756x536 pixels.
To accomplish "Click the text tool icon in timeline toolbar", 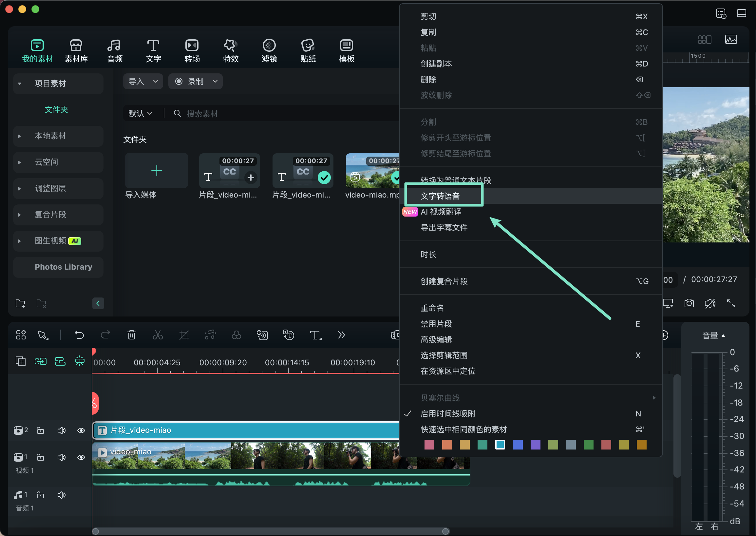I will pyautogui.click(x=315, y=335).
